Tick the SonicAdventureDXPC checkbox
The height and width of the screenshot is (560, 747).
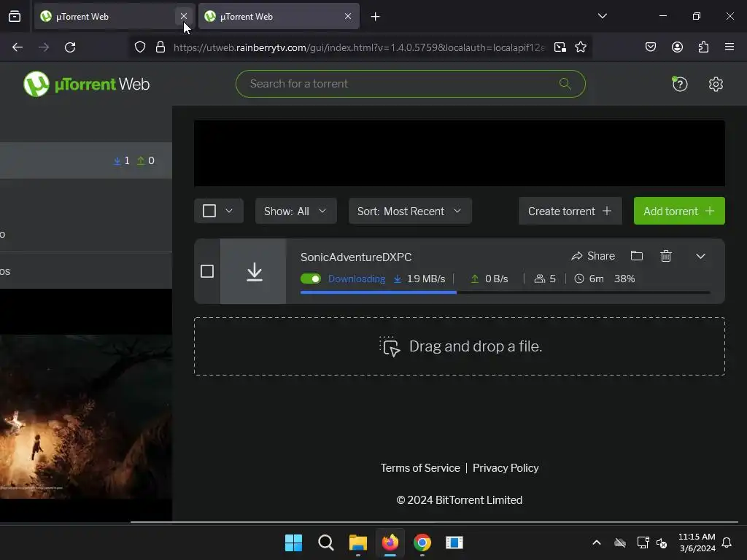(207, 271)
